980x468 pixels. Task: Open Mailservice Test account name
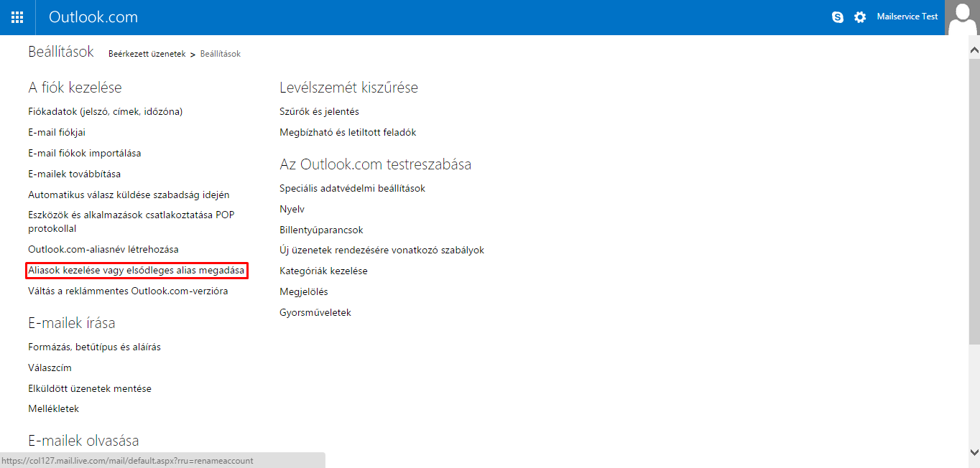[x=907, y=17]
